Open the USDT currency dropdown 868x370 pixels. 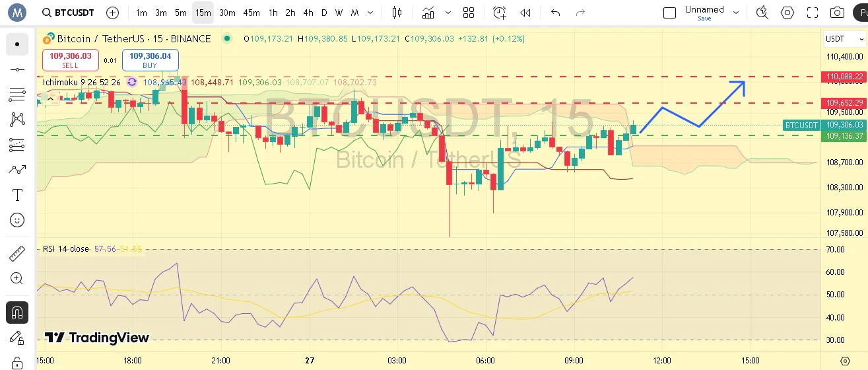point(844,39)
